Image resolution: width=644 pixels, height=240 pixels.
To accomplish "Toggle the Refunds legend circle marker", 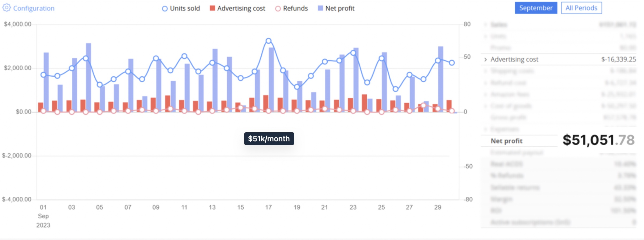I will 278,9.
